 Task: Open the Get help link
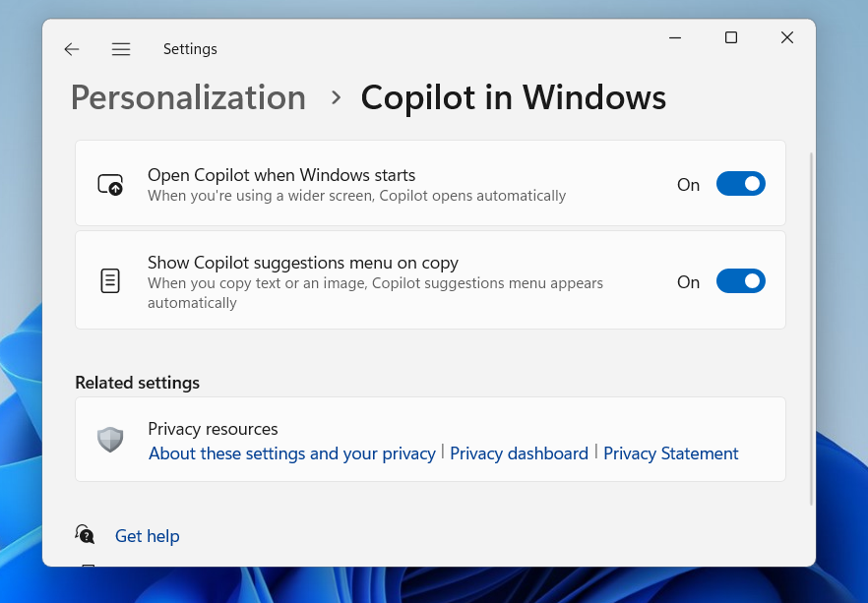[x=148, y=536]
